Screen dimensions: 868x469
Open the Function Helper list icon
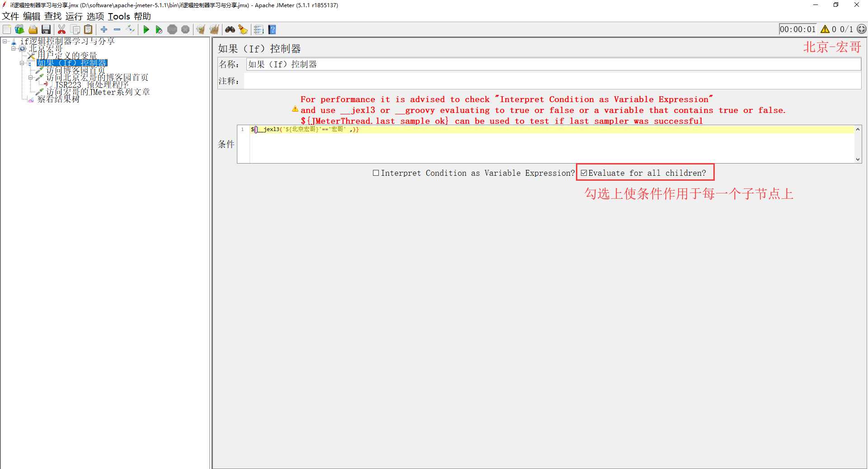click(259, 29)
